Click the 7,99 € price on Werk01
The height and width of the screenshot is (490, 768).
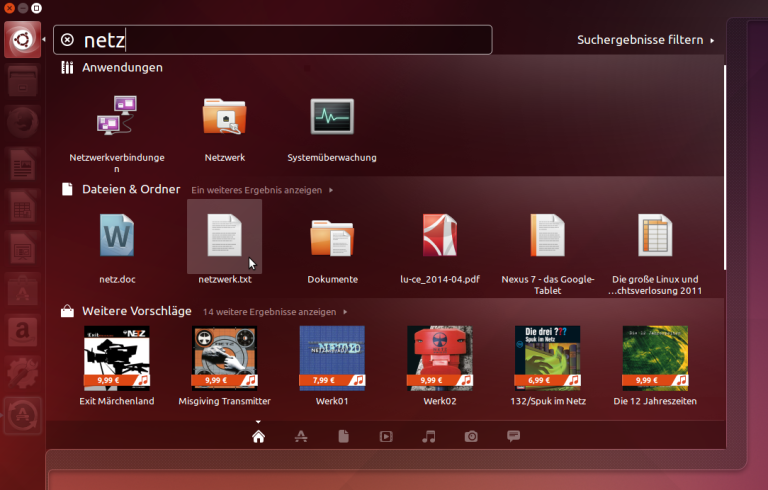322,380
